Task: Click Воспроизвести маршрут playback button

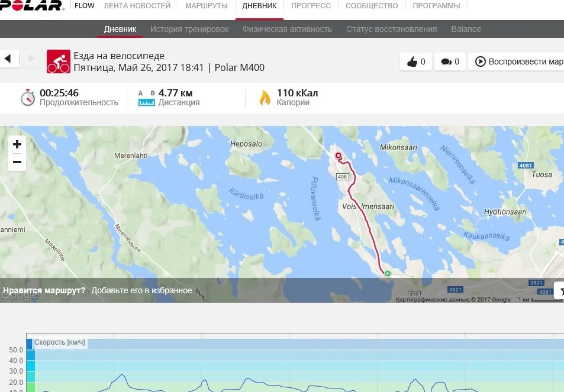Action: coord(517,61)
